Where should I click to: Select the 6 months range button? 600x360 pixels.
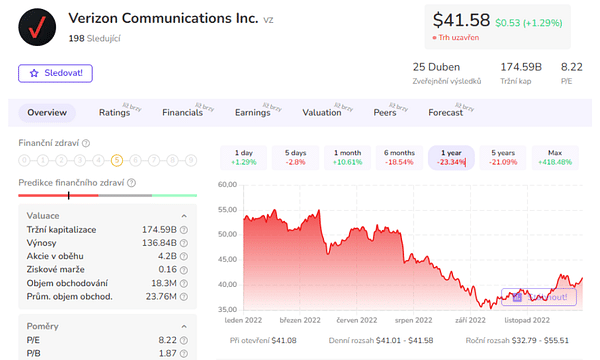(x=399, y=158)
